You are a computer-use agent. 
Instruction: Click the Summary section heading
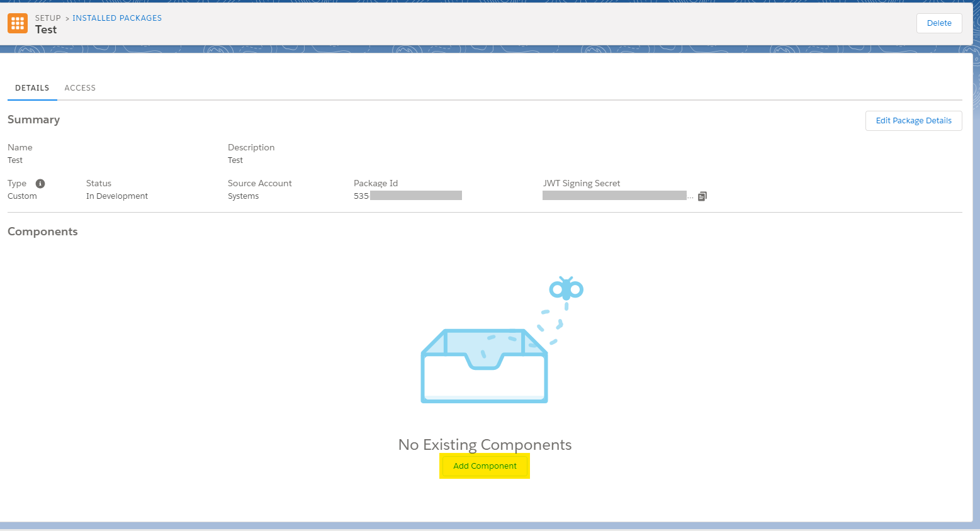[x=33, y=119]
